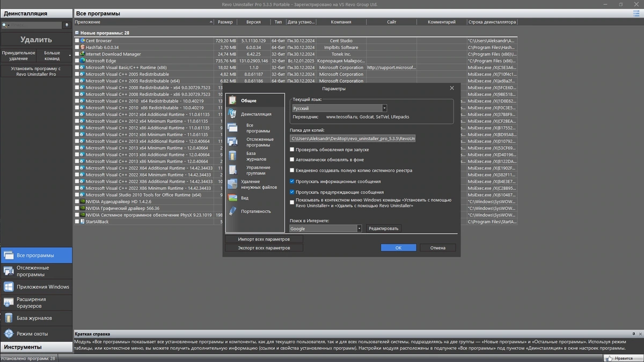Click the Расширения браузеров sidebar icon
The width and height of the screenshot is (644, 362).
[x=9, y=302]
